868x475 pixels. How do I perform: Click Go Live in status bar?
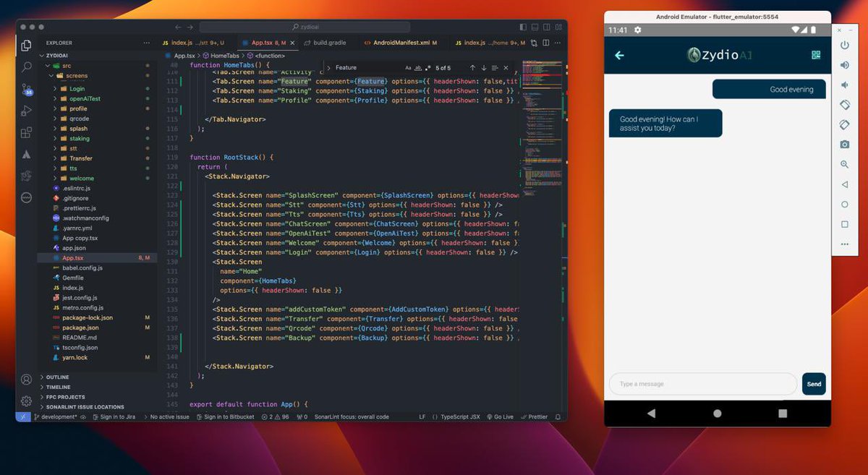pos(500,417)
